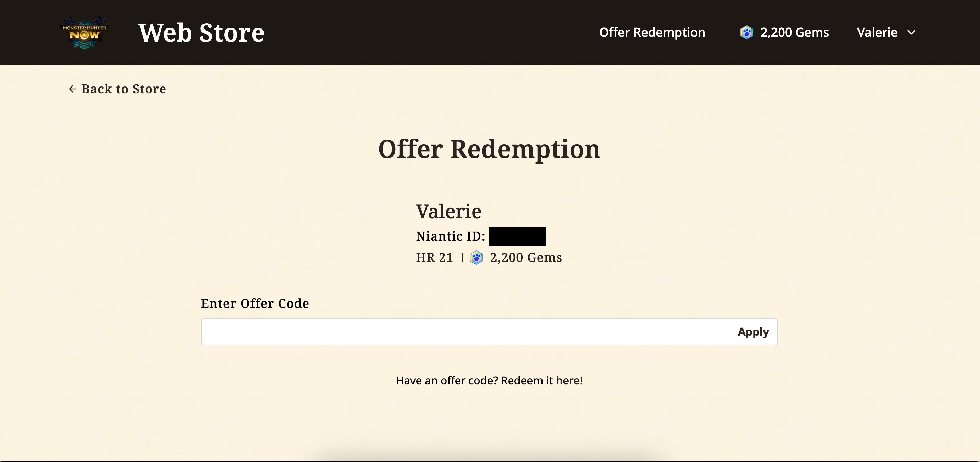This screenshot has height=462, width=980.
Task: Click the Enter Offer Code label
Action: [255, 303]
